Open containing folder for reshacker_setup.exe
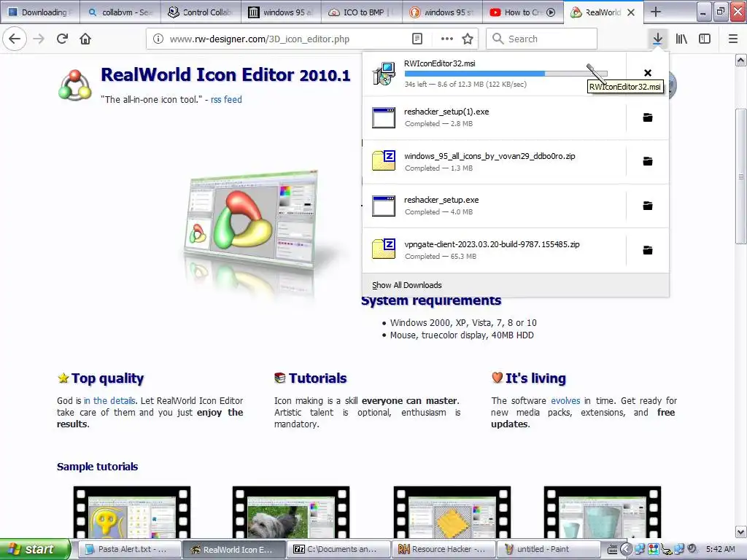 (x=648, y=206)
